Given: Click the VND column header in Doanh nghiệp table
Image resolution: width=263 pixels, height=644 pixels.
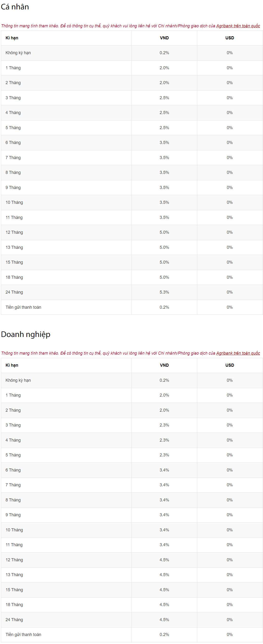Looking at the screenshot, I should pos(164,365).
